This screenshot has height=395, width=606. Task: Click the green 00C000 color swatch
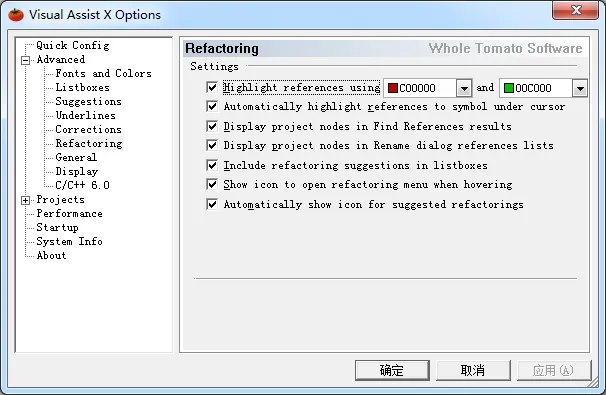509,88
